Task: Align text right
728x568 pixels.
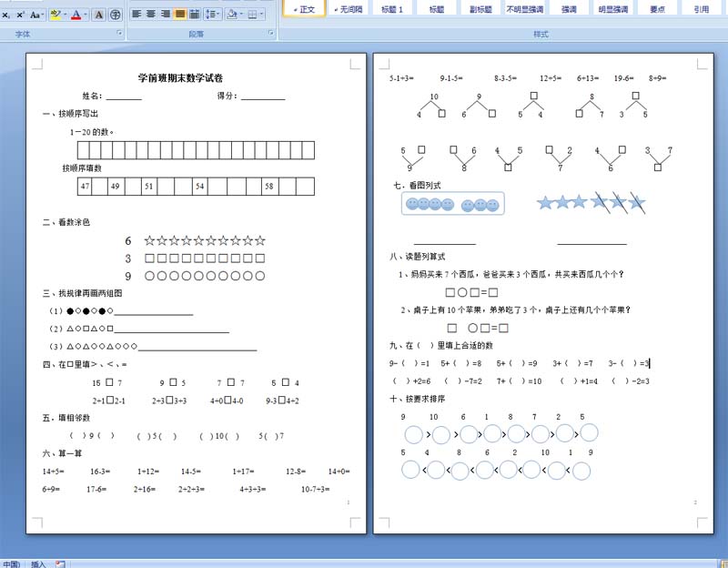Action: [166, 14]
